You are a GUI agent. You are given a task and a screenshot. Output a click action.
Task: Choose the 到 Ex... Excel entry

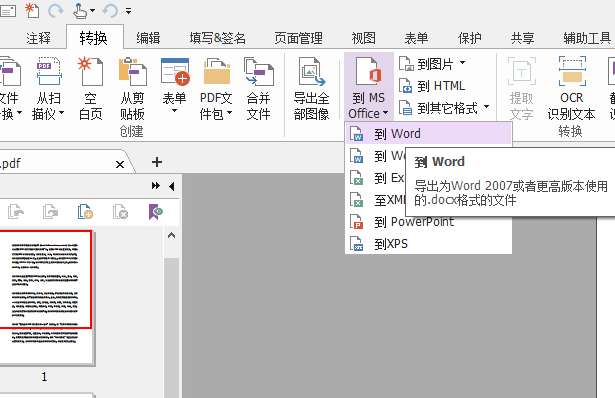tap(376, 178)
